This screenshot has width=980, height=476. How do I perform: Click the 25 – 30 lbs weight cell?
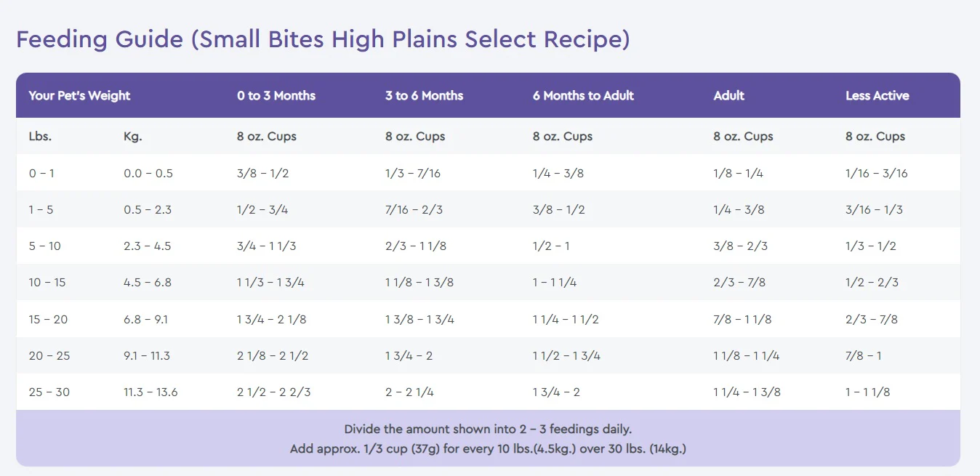coord(49,392)
